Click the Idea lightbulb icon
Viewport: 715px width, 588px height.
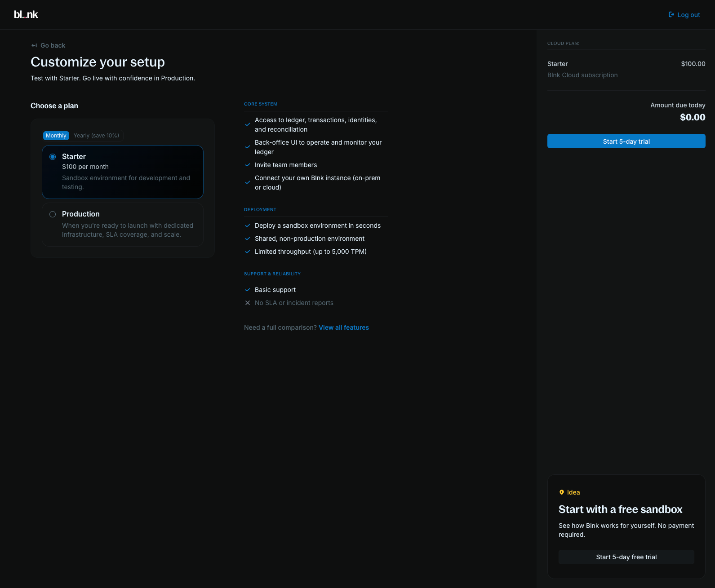tap(562, 492)
